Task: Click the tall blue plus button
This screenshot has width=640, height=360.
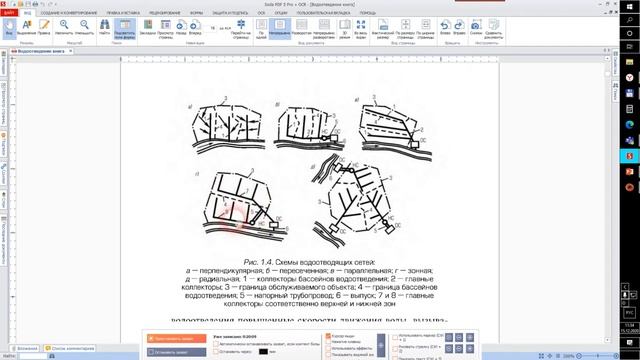Action: pyautogui.click(x=381, y=345)
